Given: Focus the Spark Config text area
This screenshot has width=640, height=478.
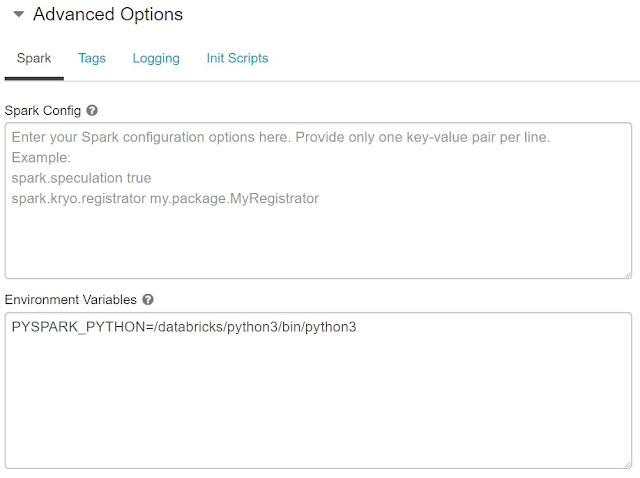Looking at the screenshot, I should [318, 240].
